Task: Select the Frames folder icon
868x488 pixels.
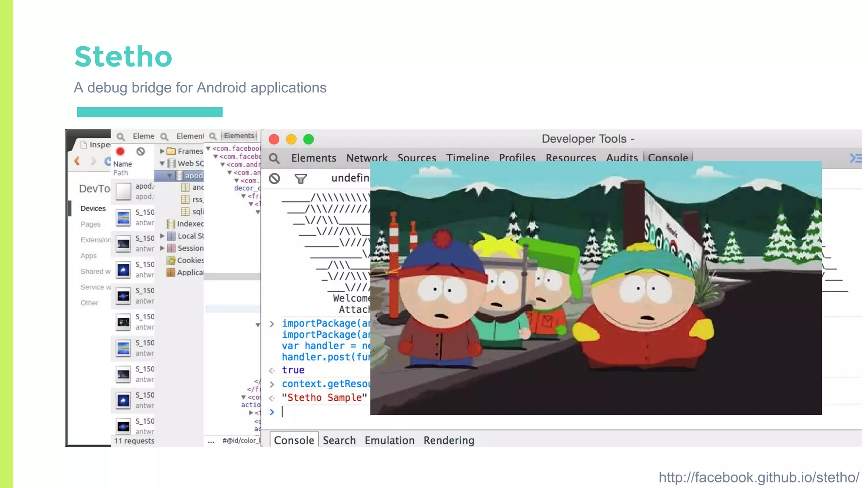Action: click(171, 151)
